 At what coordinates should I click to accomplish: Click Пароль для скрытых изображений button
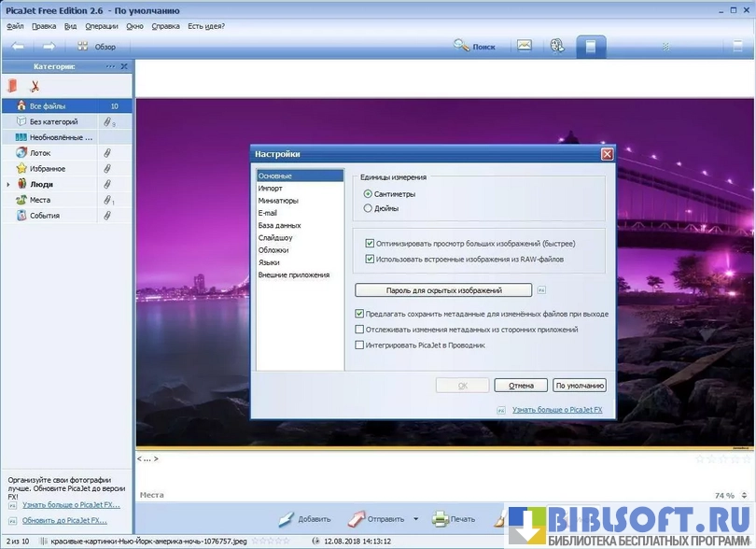pos(443,290)
